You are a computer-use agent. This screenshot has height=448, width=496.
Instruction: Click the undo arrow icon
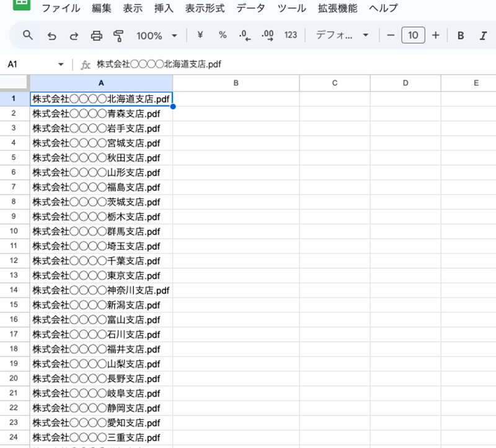(x=52, y=35)
